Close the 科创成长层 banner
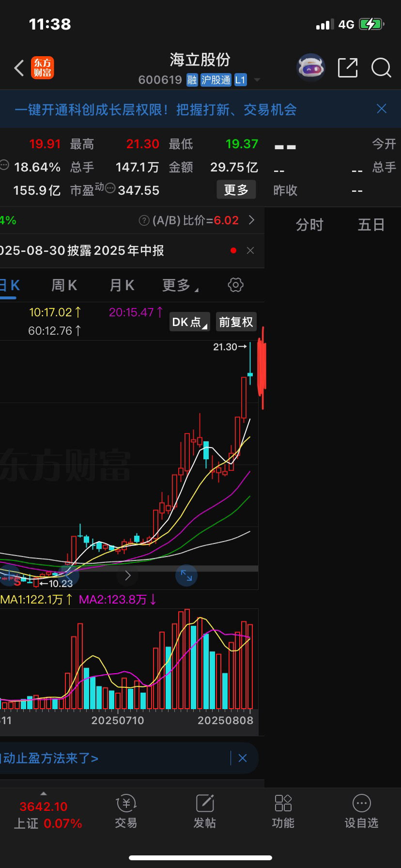Viewport: 401px width, 868px height. pos(382,108)
